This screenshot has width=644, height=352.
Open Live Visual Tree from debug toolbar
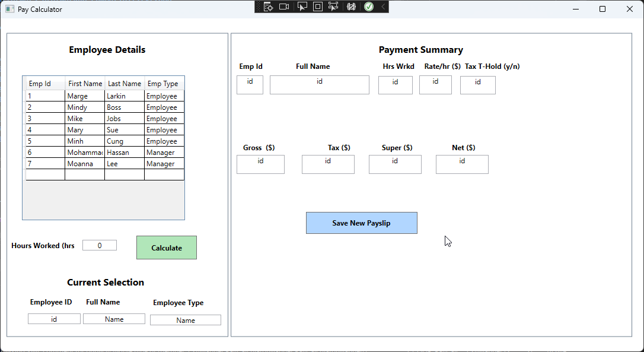coord(268,7)
